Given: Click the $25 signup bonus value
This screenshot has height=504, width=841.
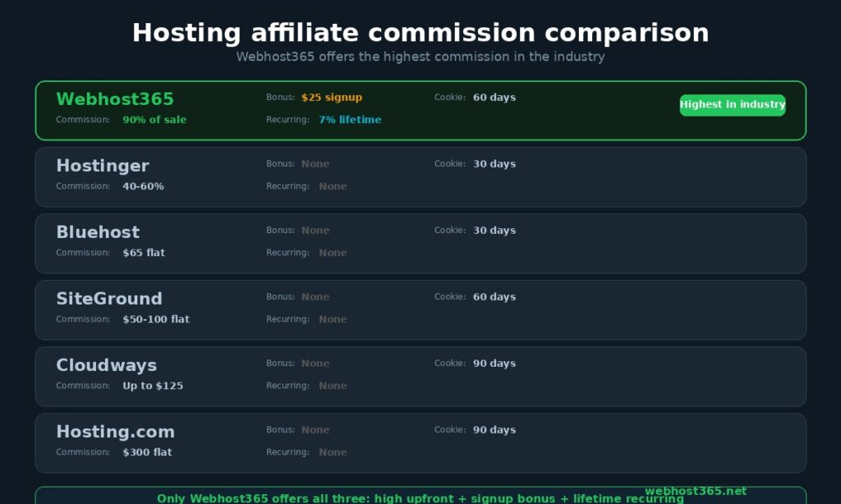Looking at the screenshot, I should pos(333,97).
